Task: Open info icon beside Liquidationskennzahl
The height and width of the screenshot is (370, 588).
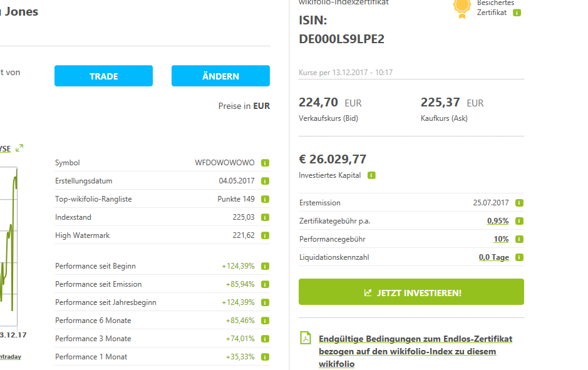Action: point(518,257)
